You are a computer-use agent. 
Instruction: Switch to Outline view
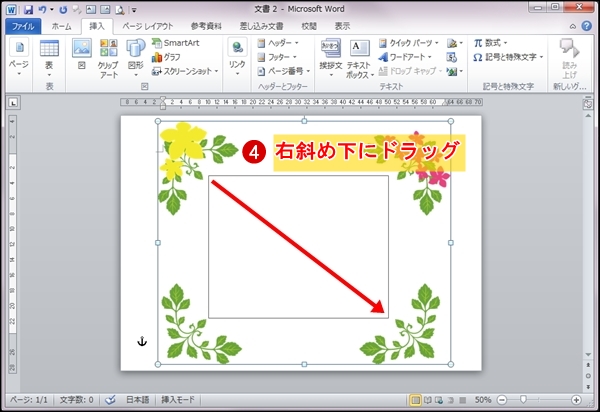pos(451,400)
